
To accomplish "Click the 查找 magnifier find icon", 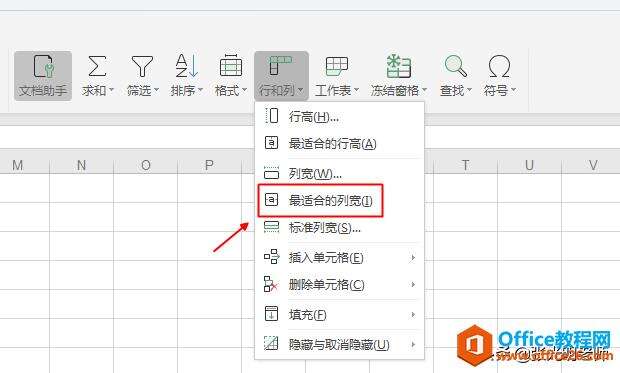I will click(456, 66).
